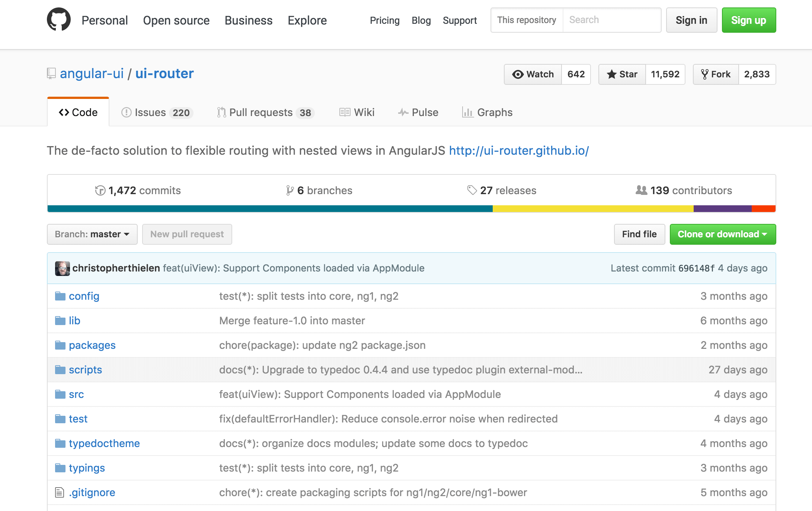Open the angular-ui organization link

[92, 74]
